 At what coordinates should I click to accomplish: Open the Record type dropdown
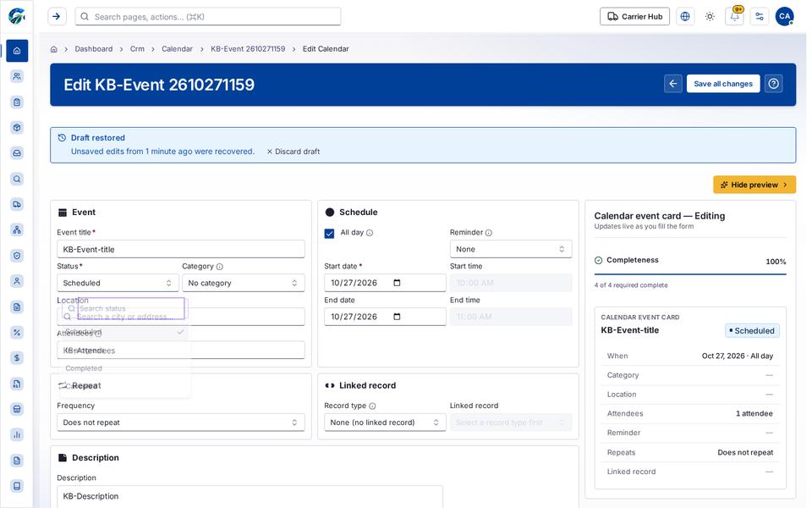[x=385, y=422]
